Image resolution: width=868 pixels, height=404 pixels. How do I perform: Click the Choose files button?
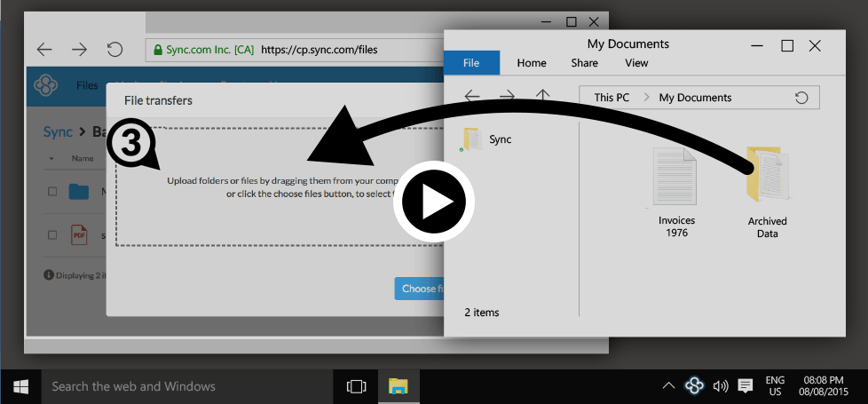click(x=419, y=289)
